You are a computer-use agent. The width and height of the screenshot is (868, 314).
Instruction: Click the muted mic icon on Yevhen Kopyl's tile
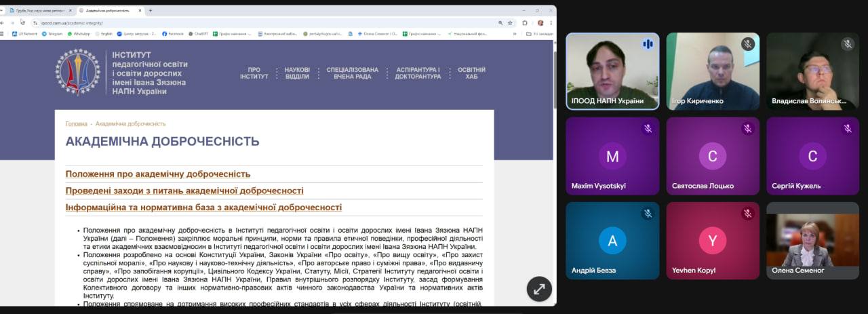pos(747,214)
